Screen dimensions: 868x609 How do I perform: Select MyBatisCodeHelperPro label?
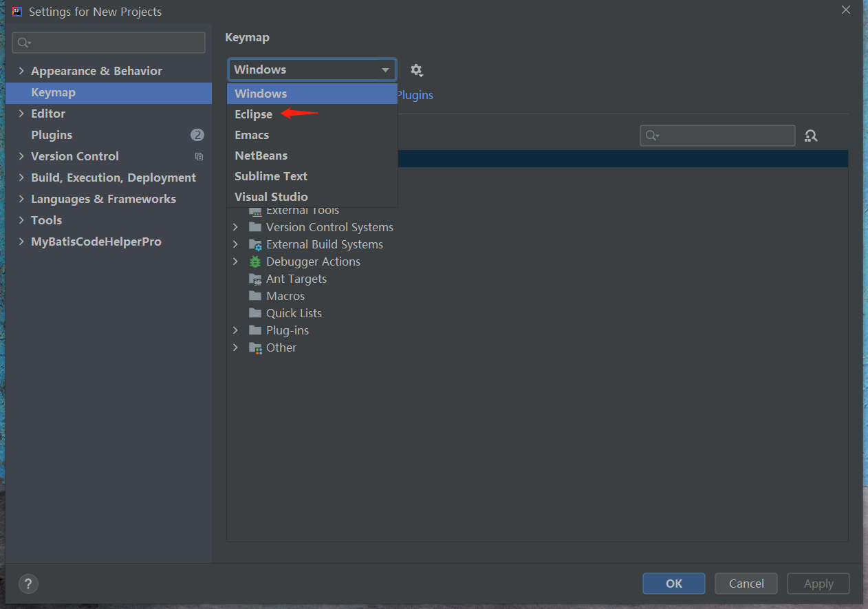[x=96, y=242]
